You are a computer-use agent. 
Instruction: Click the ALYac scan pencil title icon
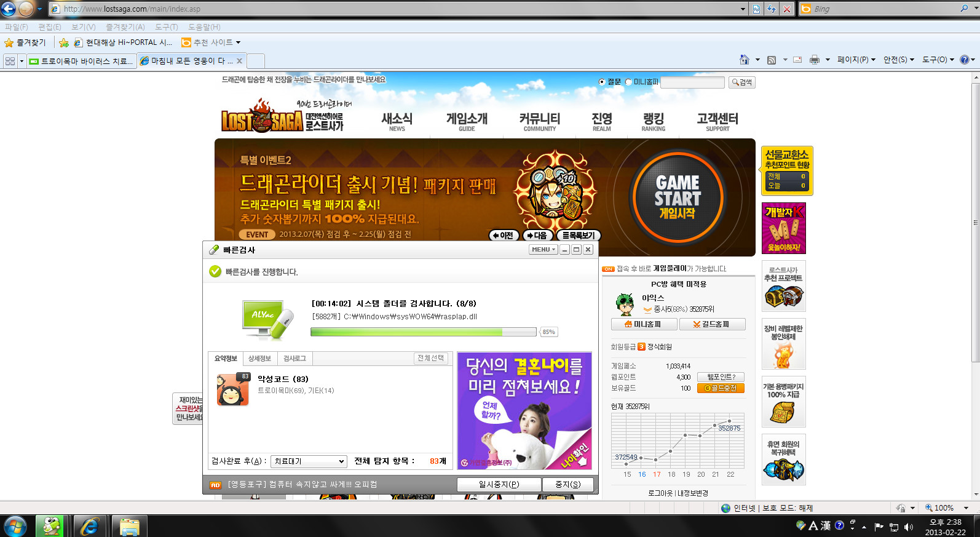pos(214,250)
